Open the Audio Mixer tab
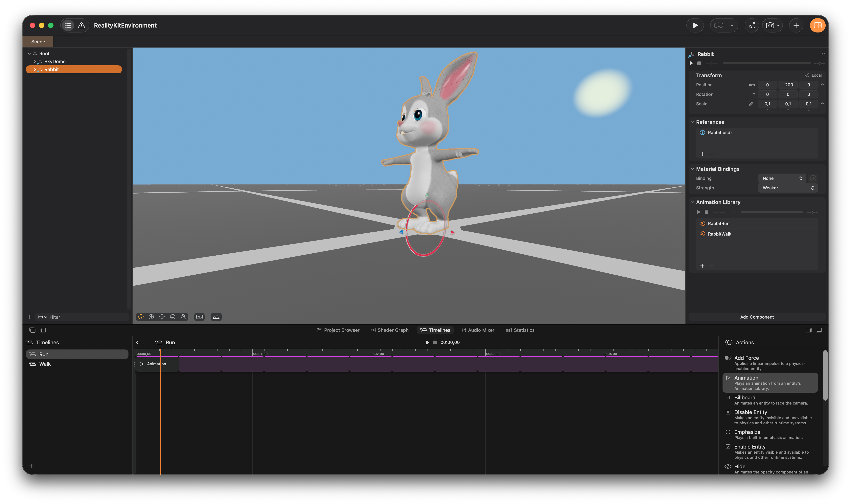851x504 pixels. [x=478, y=330]
